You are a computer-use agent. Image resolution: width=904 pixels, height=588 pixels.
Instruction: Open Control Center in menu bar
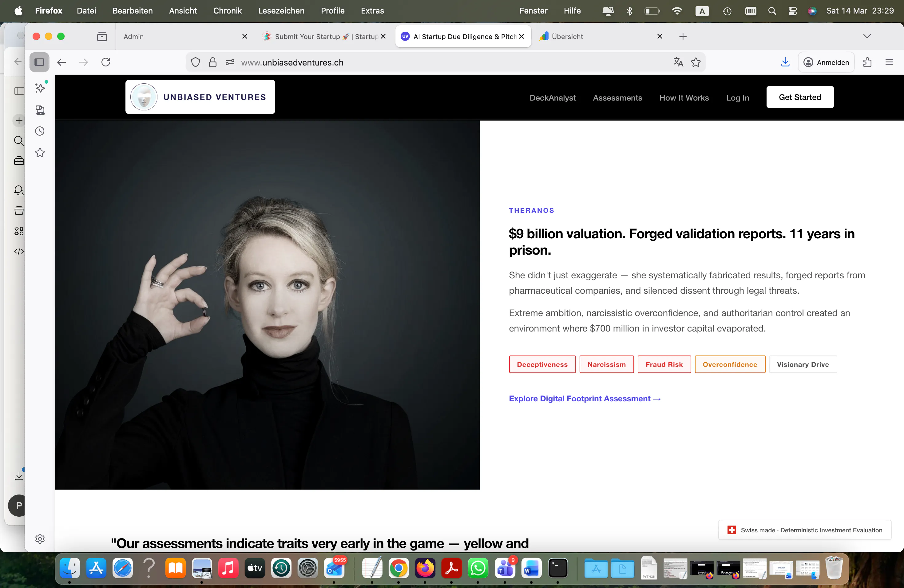(x=793, y=11)
